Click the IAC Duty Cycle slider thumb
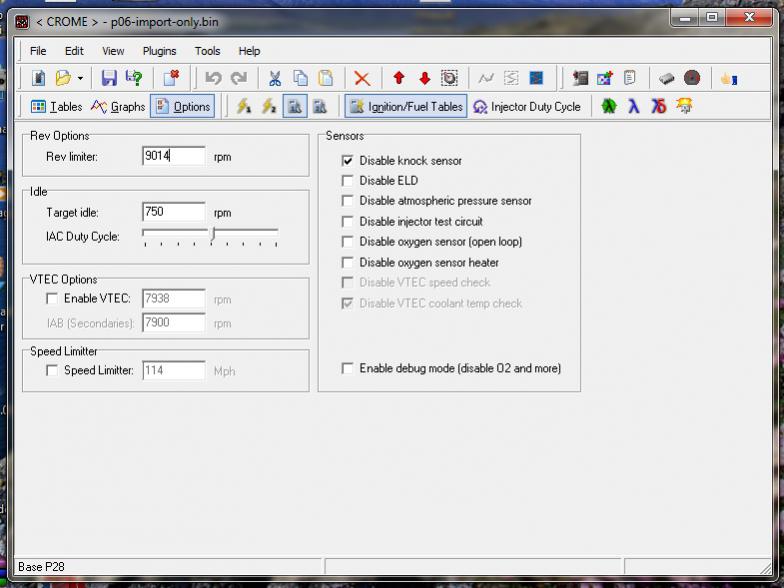 (x=213, y=234)
